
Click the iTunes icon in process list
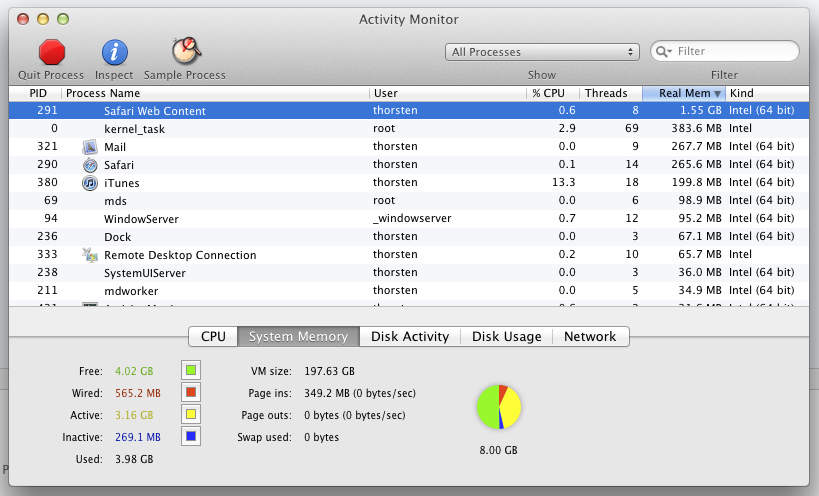click(90, 183)
